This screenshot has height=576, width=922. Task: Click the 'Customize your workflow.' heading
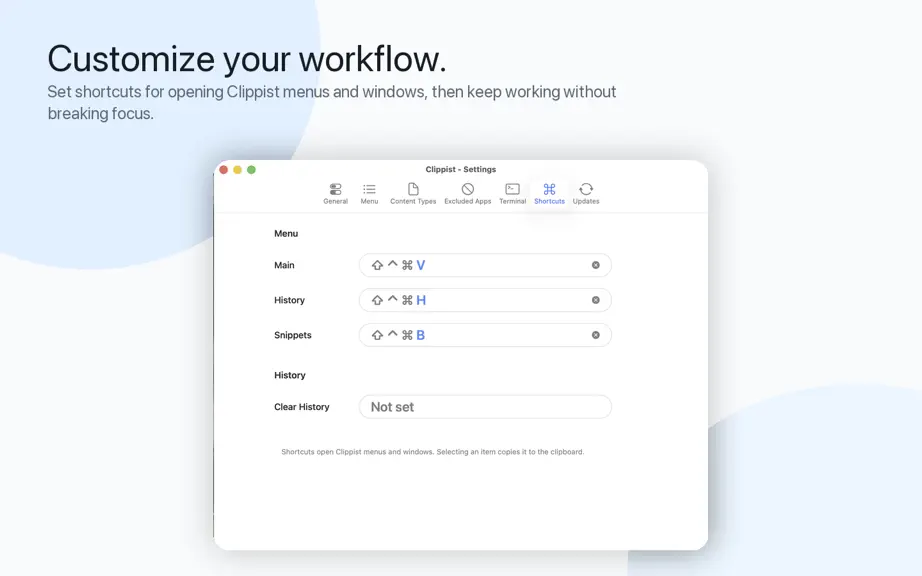[247, 59]
